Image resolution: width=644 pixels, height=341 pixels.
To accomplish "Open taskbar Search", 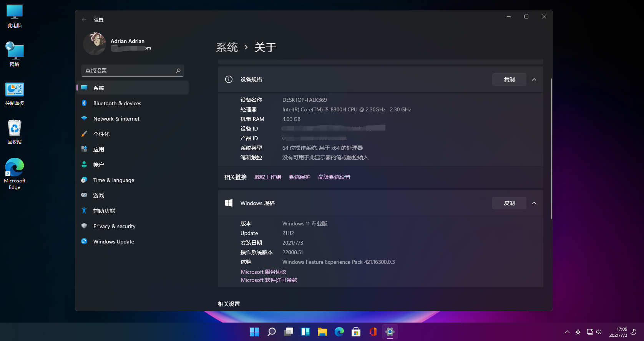I will coord(271,332).
